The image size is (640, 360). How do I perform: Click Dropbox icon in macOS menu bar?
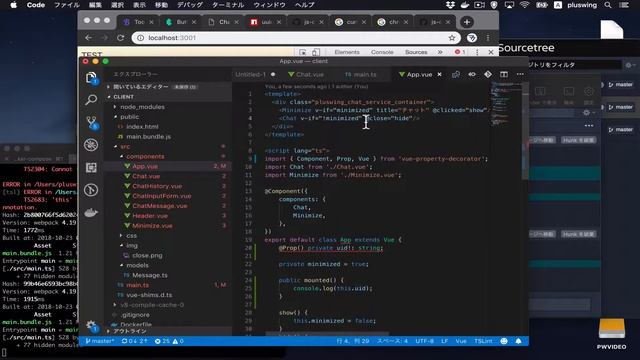450,5
